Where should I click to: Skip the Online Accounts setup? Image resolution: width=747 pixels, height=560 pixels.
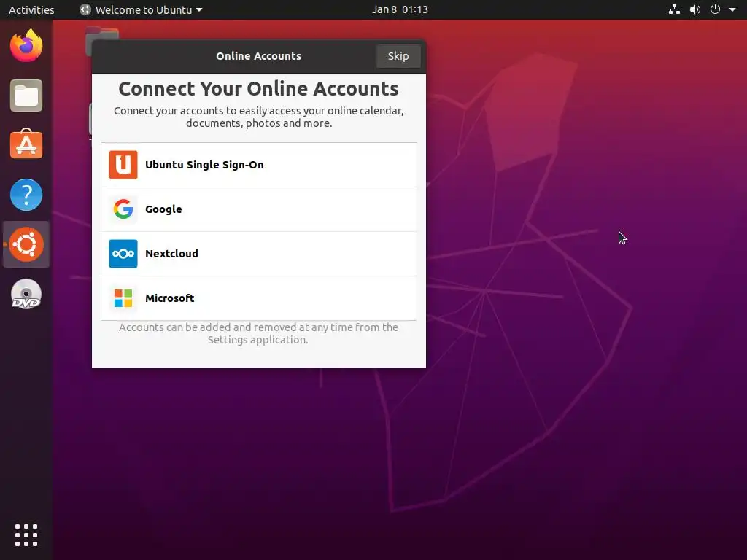pos(398,56)
